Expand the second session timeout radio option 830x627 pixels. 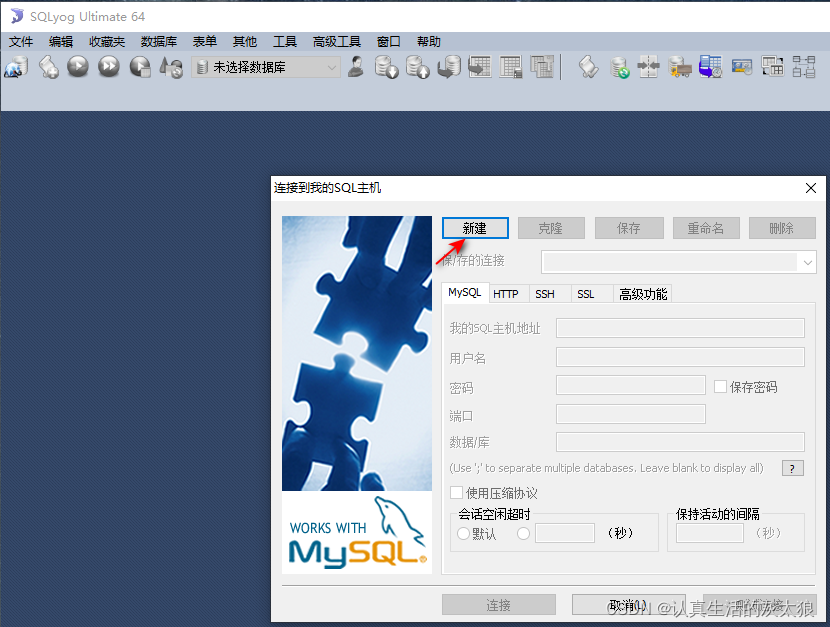[x=523, y=533]
